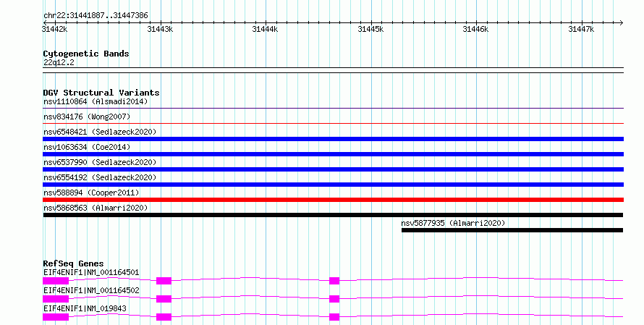This screenshot has height=325, width=644.
Task: Open variant nsv6548421 (Sedlazeck2020) label
Action: coord(100,132)
